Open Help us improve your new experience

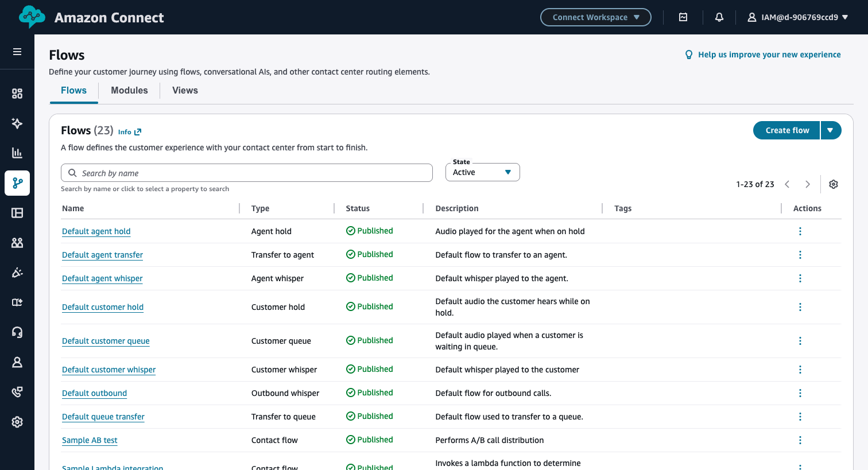pyautogui.click(x=769, y=55)
